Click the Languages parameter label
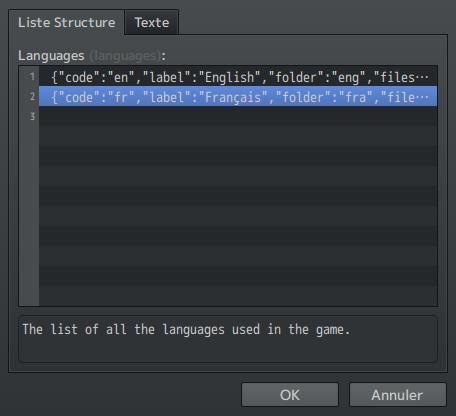Screen dimensions: 456x416 tap(92, 56)
